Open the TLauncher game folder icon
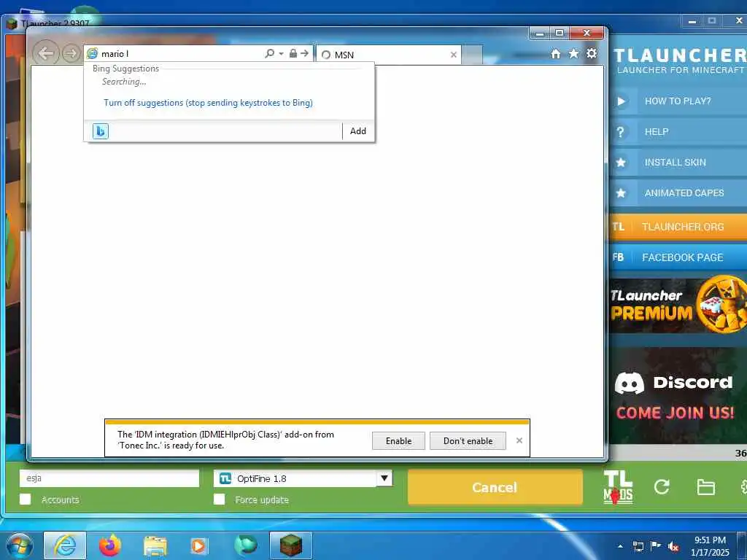Image resolution: width=747 pixels, height=560 pixels. [705, 487]
